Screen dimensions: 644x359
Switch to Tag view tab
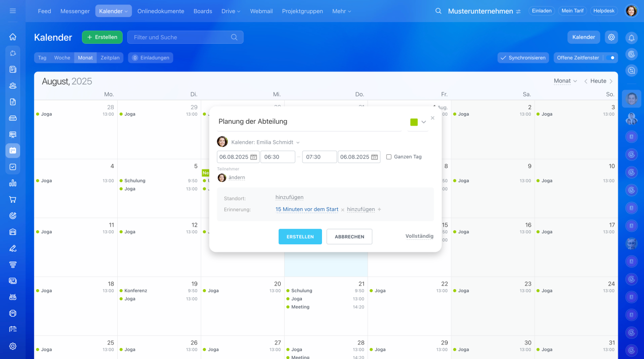(x=42, y=58)
